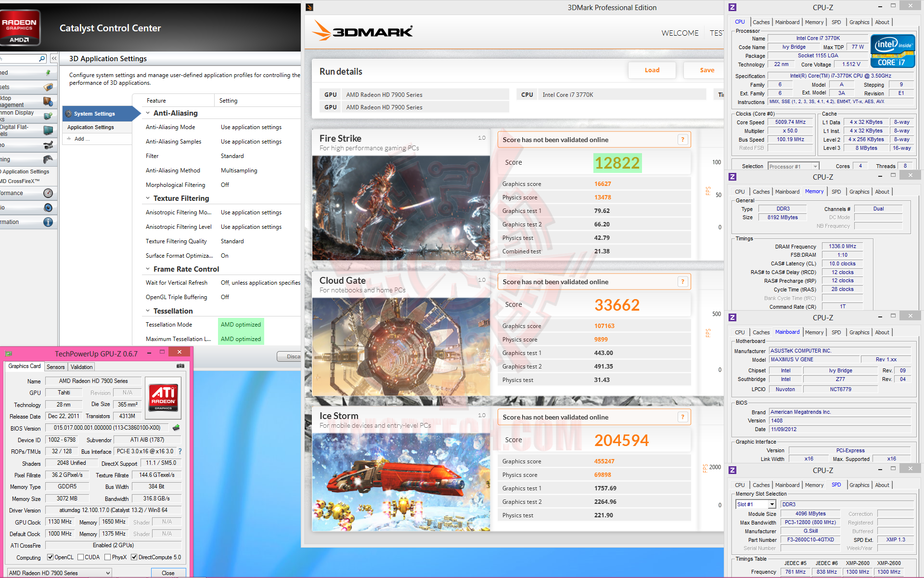This screenshot has width=924, height=578.
Task: Enable the PhysX checkbox
Action: pyautogui.click(x=108, y=557)
